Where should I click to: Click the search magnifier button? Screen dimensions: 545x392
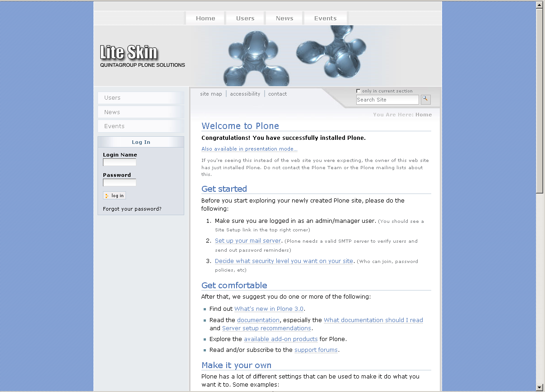(426, 100)
